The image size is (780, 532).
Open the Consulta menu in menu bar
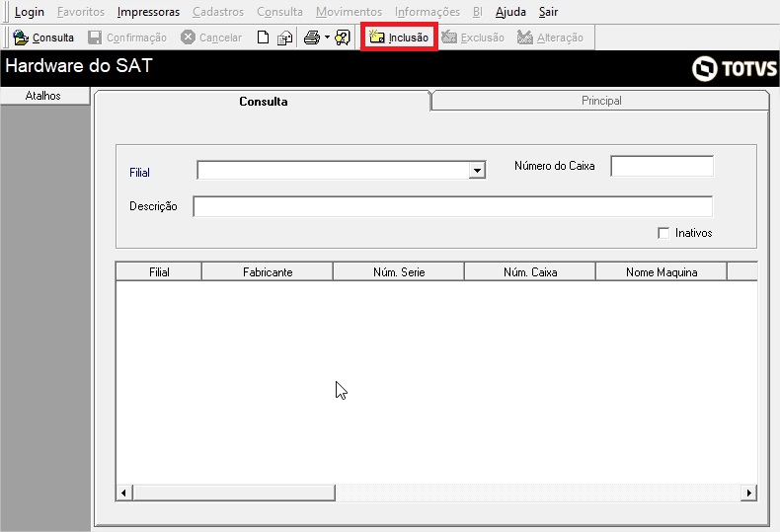tap(279, 12)
